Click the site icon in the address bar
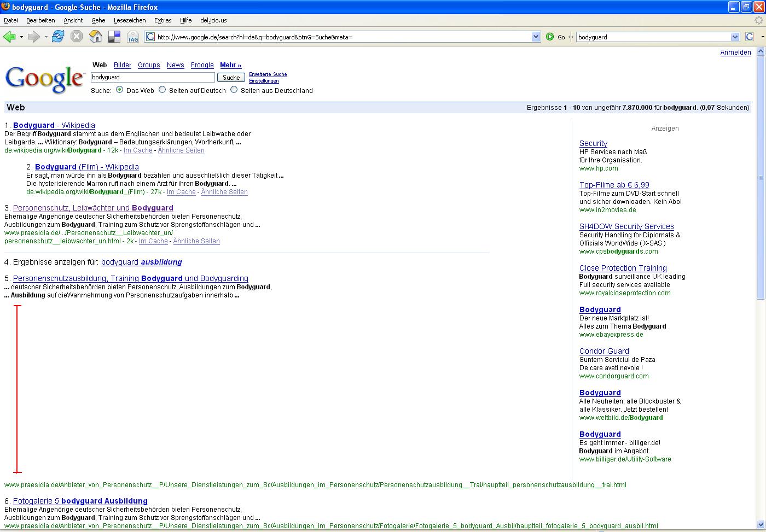The image size is (766, 532). (x=150, y=37)
